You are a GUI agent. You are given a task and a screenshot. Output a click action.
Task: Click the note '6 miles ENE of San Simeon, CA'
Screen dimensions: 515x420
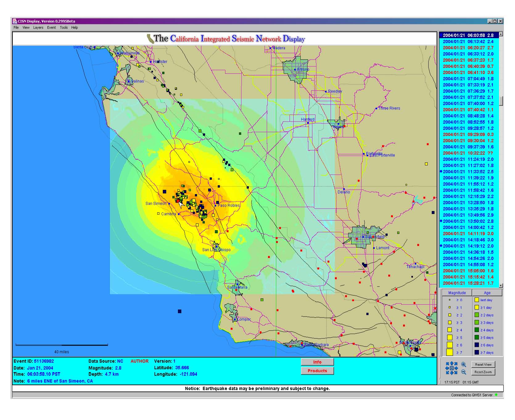[60, 381]
